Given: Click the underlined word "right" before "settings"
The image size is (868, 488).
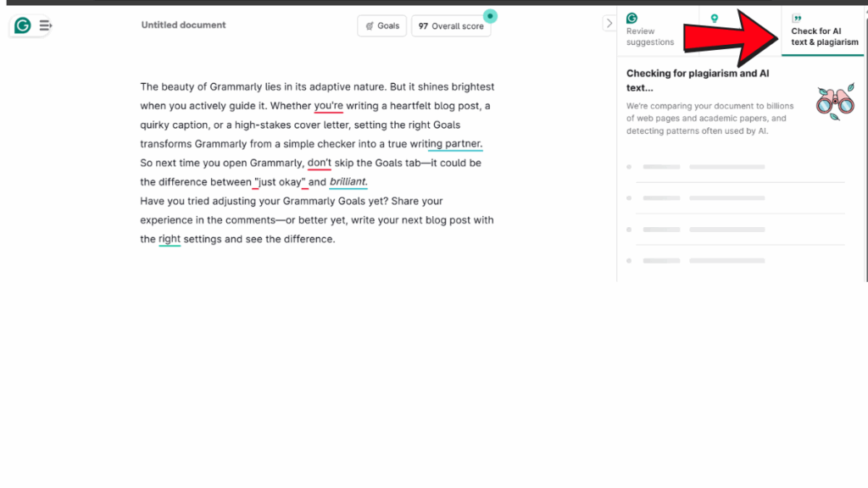Looking at the screenshot, I should 170,239.
